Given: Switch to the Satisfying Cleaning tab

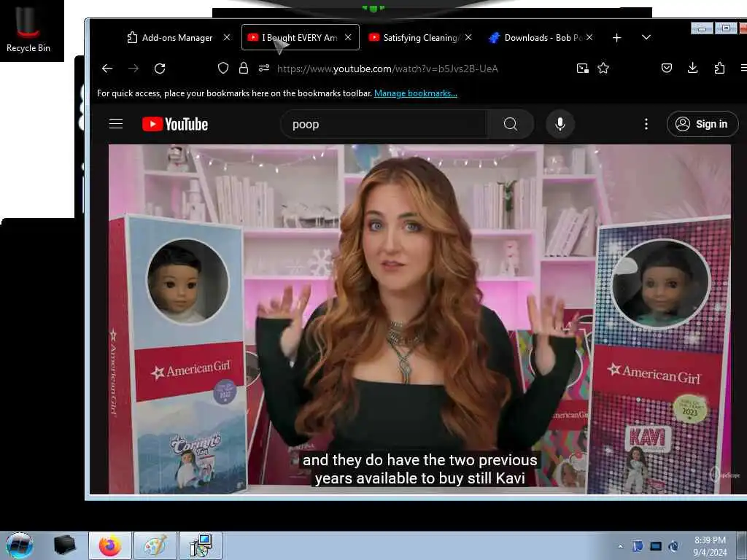Looking at the screenshot, I should click(x=419, y=38).
